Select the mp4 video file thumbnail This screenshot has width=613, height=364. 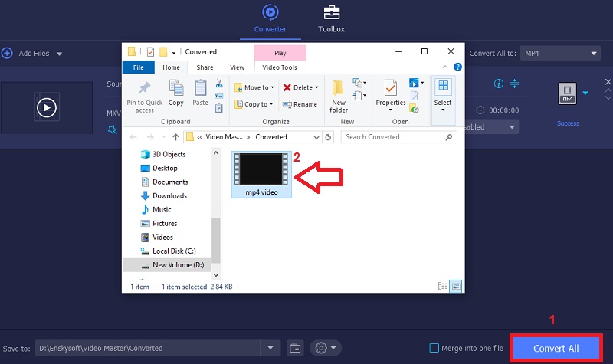(261, 175)
